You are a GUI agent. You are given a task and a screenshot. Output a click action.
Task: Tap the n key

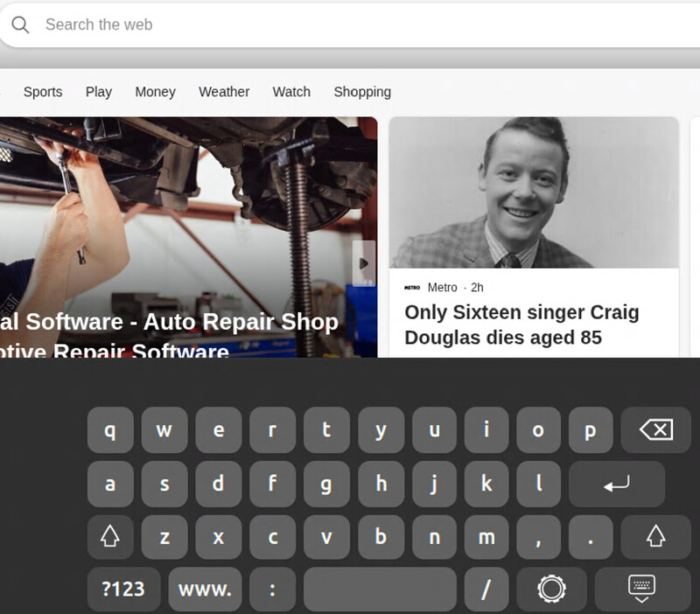tap(434, 537)
